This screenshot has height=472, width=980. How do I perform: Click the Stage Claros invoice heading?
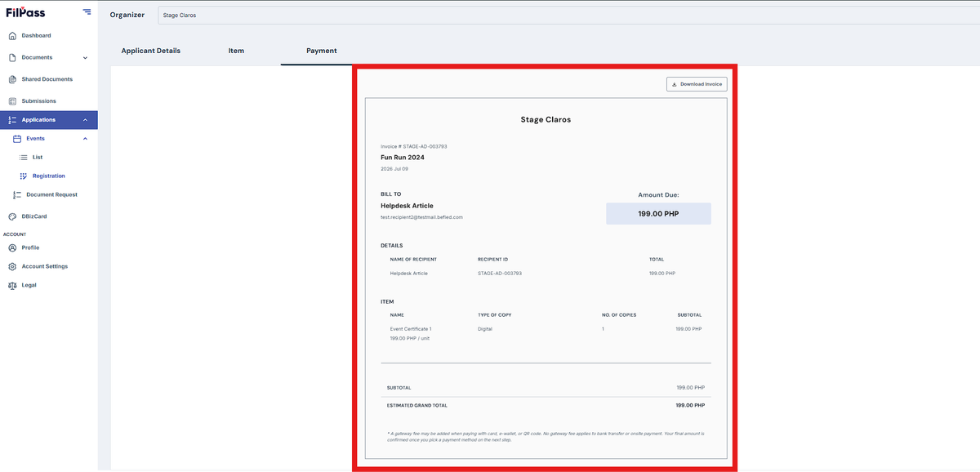[x=546, y=119]
